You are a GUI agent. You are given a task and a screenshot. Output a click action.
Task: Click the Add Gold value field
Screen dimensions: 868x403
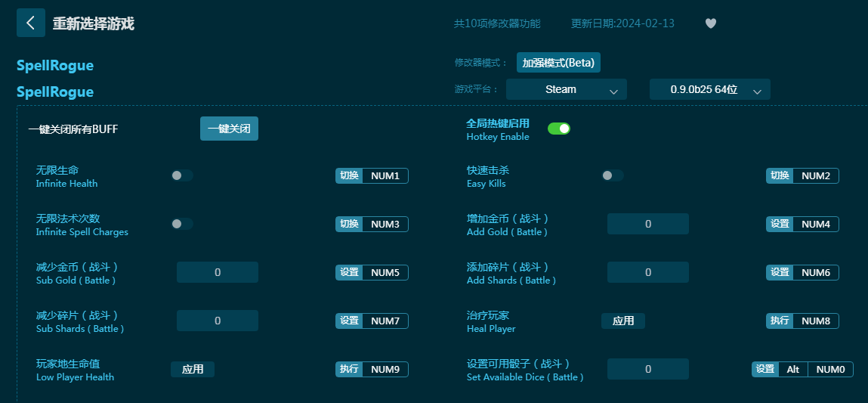point(647,224)
